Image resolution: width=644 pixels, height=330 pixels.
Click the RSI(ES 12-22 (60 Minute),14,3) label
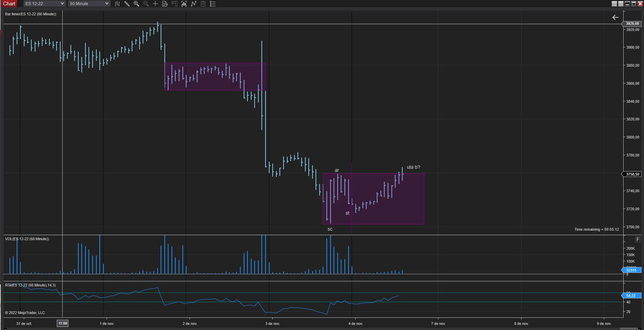point(30,285)
